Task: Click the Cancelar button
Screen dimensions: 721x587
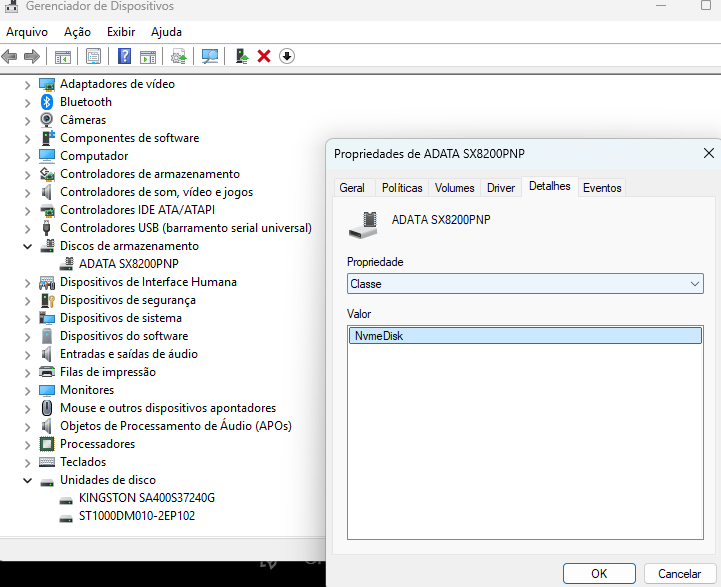Action: point(679,573)
